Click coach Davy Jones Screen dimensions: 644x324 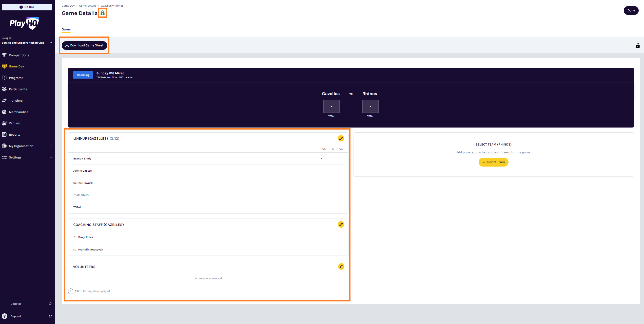pos(86,237)
